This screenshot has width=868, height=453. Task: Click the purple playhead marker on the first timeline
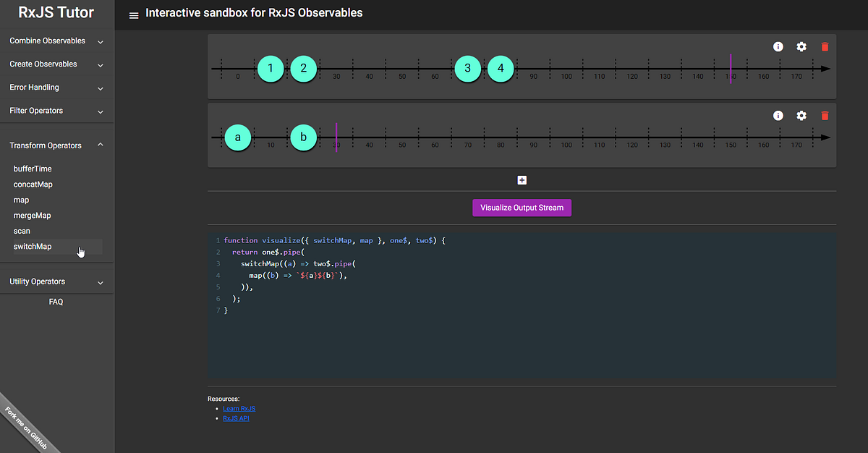[x=730, y=69]
